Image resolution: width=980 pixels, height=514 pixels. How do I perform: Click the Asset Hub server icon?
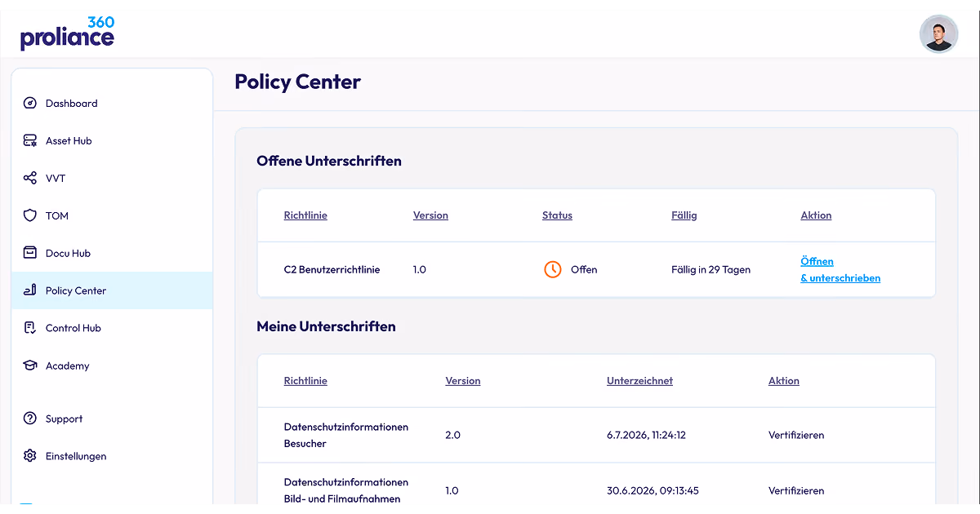[x=30, y=141]
